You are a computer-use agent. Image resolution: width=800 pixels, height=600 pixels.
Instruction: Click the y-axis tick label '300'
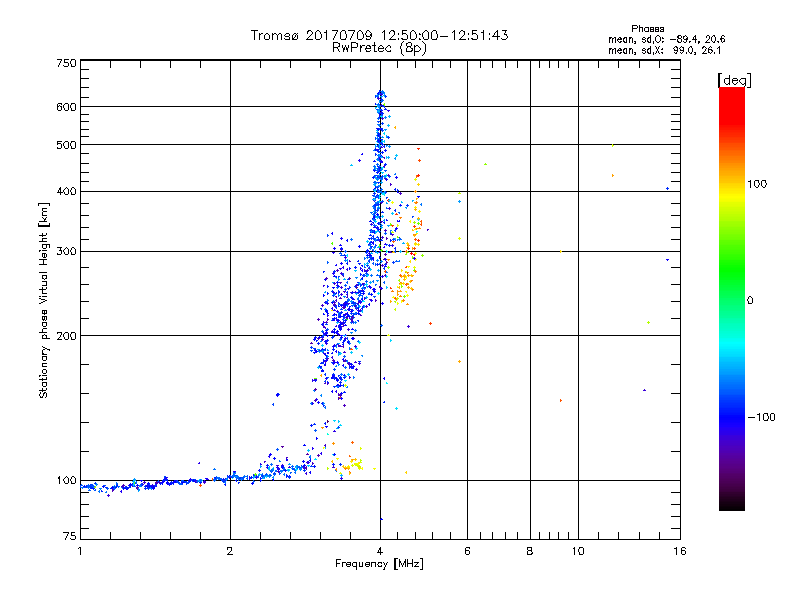tap(66, 252)
